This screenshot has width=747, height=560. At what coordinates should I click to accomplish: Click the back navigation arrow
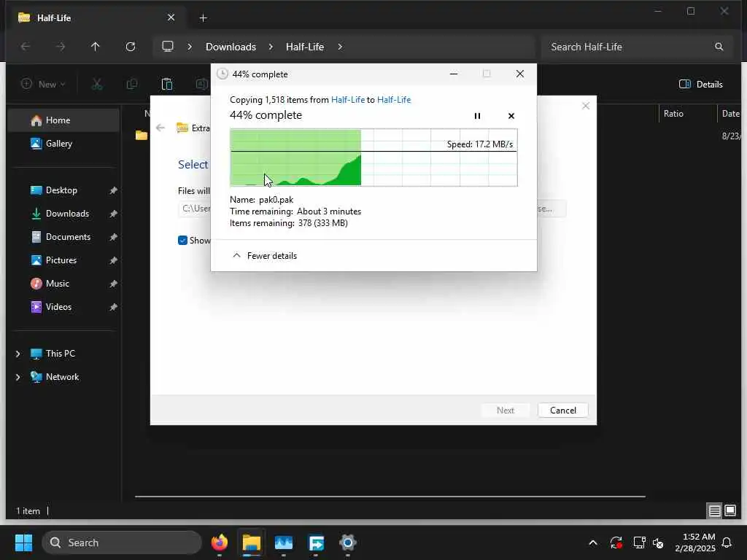26,47
